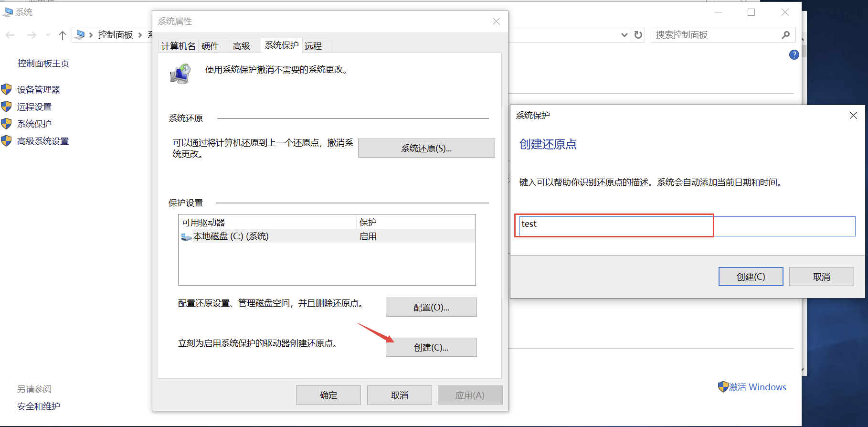Click 控制面板 in the address breadcrumb
Screen dimensions: 868x427
tap(116, 34)
